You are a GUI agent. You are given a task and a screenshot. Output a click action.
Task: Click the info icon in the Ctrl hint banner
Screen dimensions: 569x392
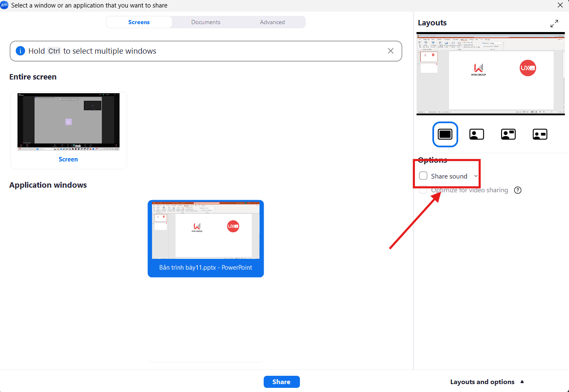(20, 50)
